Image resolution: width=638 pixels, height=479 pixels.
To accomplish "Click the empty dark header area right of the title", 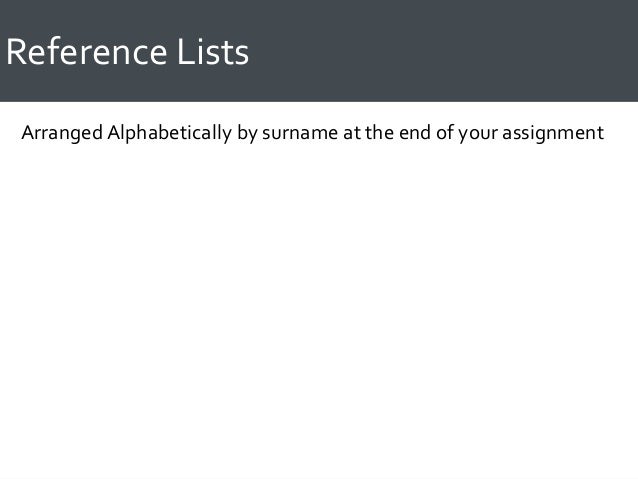I will tap(450, 50).
